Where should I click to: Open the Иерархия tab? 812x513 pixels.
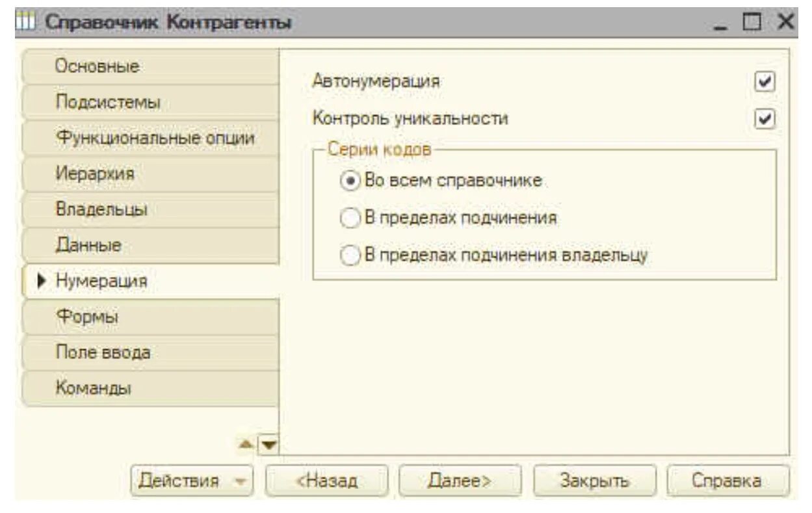[x=150, y=174]
